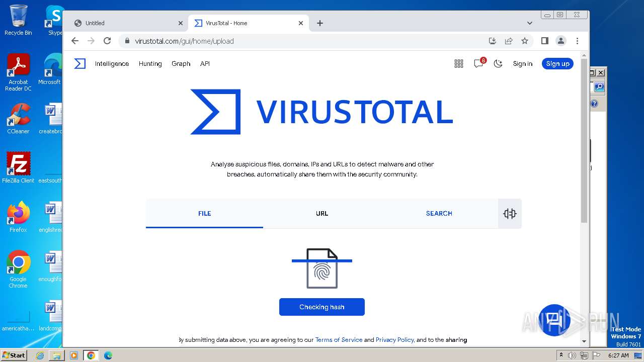Open FileZilla Client desktop icon
Image resolution: width=644 pixels, height=362 pixels.
click(18, 167)
